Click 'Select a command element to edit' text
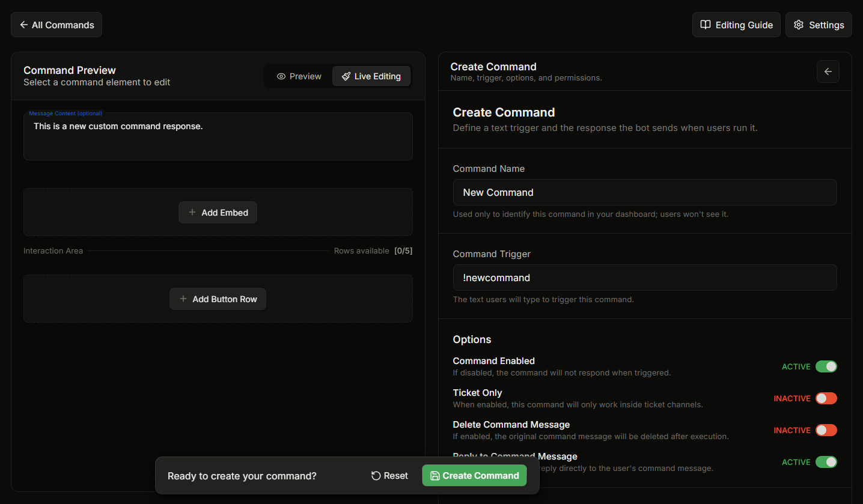Screen dimensions: 863x504 click(x=97, y=82)
